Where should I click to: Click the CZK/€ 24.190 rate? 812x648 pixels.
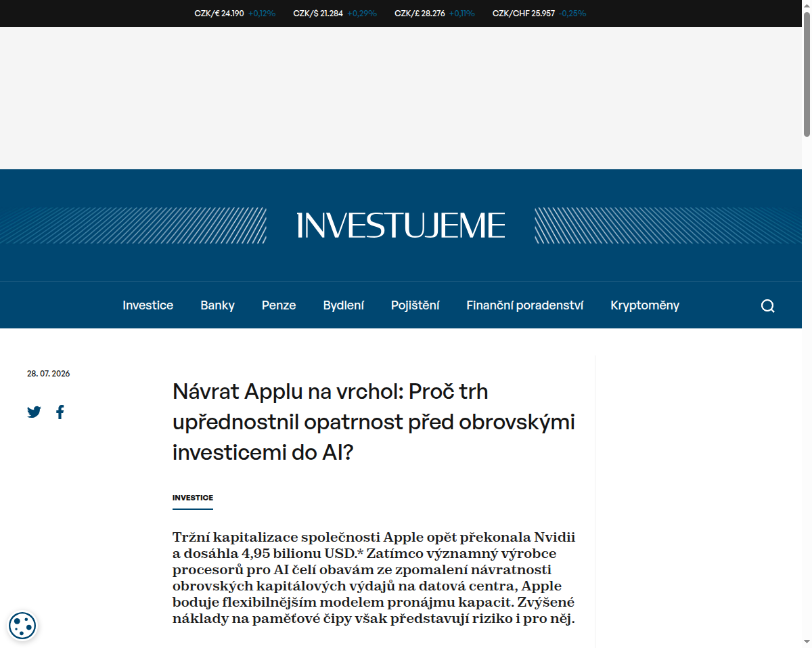click(x=219, y=13)
